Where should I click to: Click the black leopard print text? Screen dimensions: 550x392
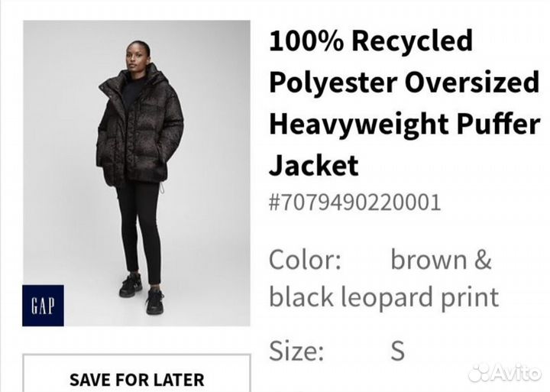pos(383,297)
